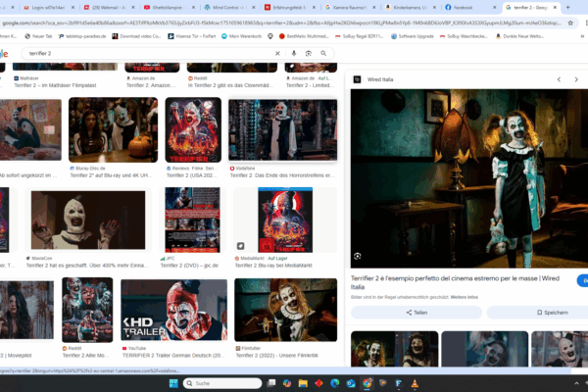Open File Explorer from the taskbar
Viewport: 588px width, 392px height.
pos(303,383)
